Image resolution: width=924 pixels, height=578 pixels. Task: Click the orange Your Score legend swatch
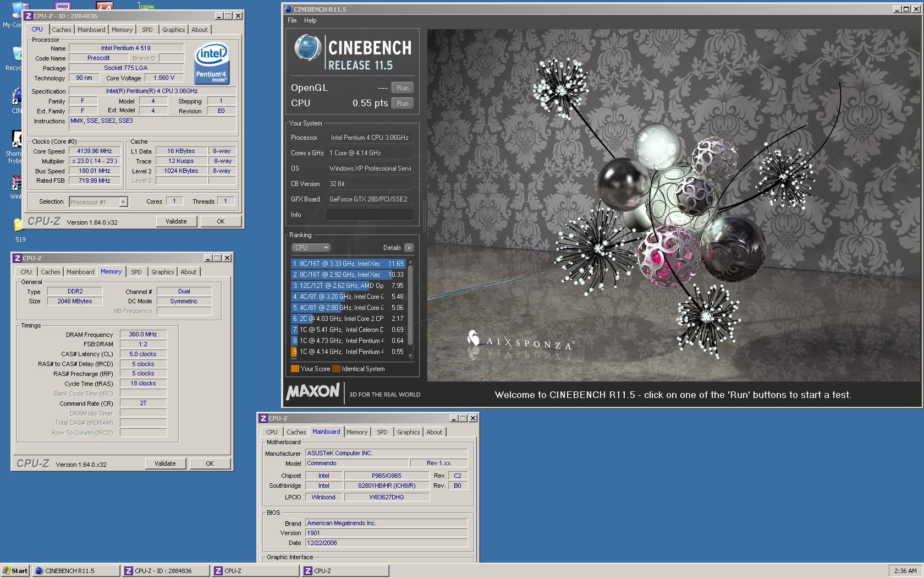[295, 369]
